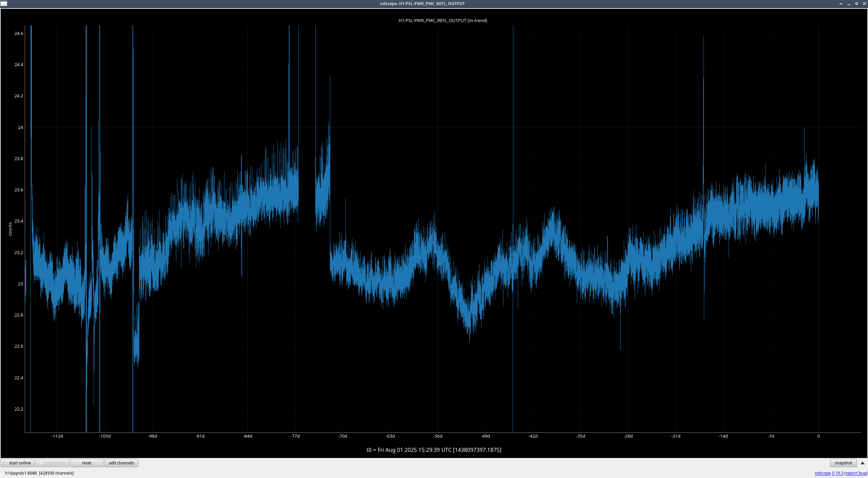Screen dimensions: 868x478
Task: Click the -7d x-axis tick label
Action: tap(771, 436)
